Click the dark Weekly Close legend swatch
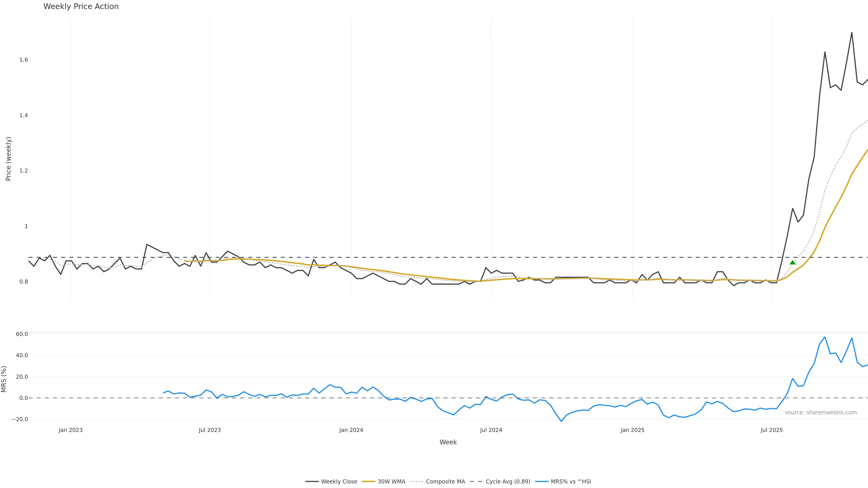The image size is (868, 488). [x=312, y=482]
